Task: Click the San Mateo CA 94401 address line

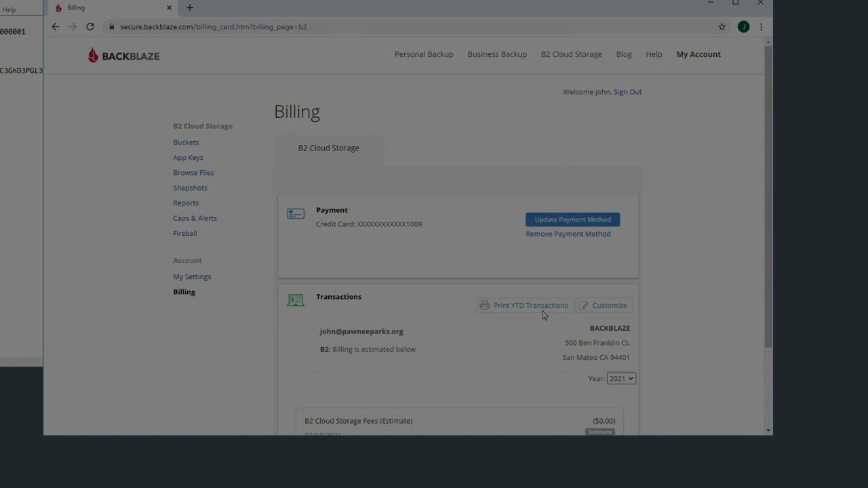Action: 596,358
